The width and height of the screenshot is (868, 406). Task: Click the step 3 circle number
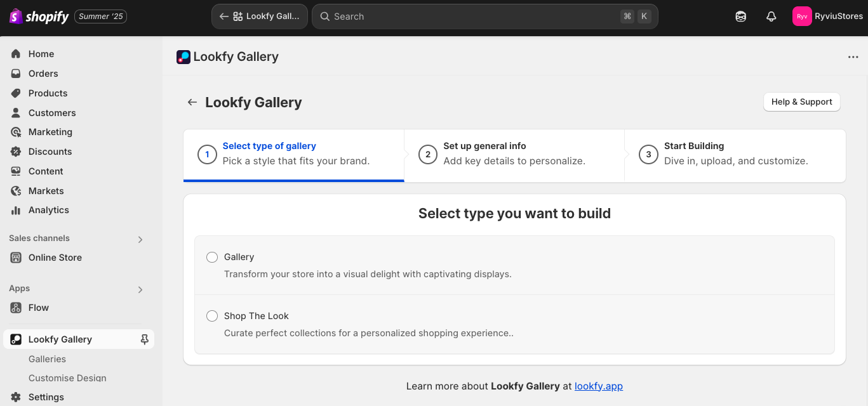[x=648, y=155]
